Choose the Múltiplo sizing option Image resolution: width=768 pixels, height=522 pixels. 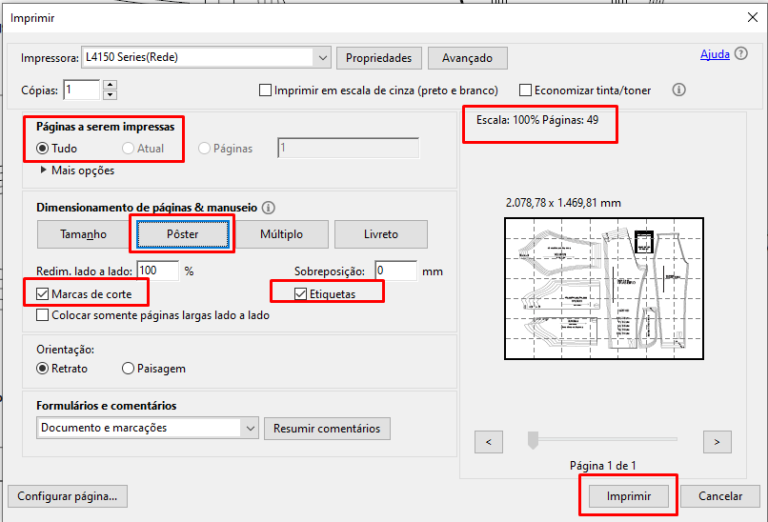point(281,234)
